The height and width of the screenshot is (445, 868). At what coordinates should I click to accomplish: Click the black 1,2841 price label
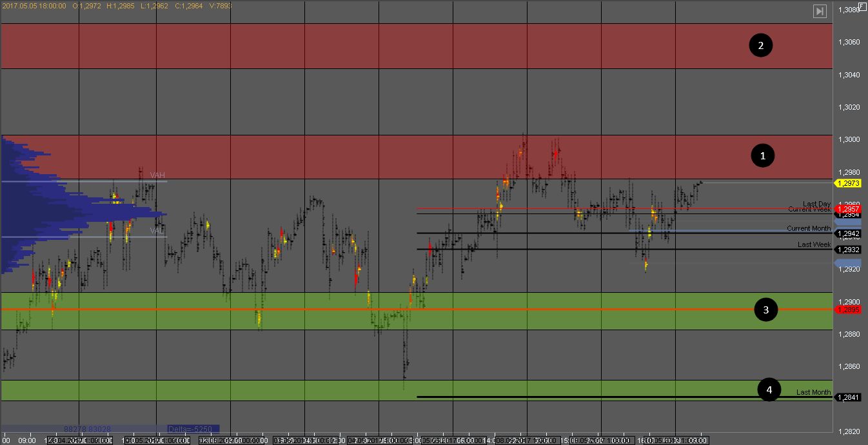[849, 397]
